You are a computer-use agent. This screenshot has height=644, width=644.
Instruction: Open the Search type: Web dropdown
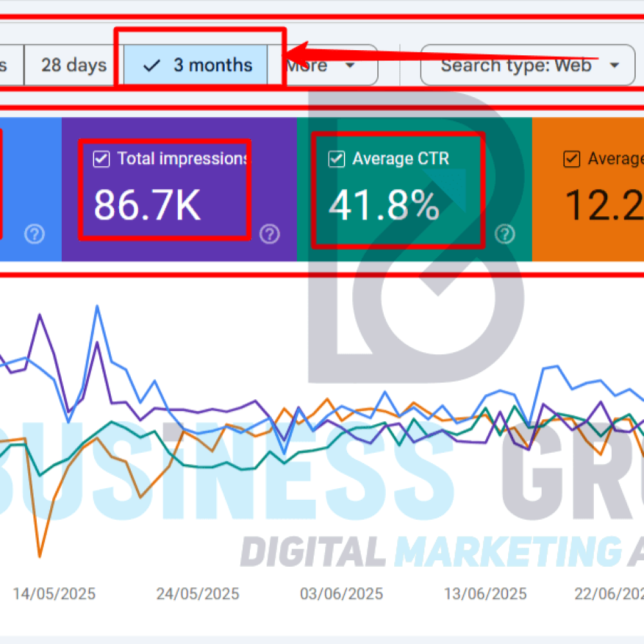click(x=528, y=65)
